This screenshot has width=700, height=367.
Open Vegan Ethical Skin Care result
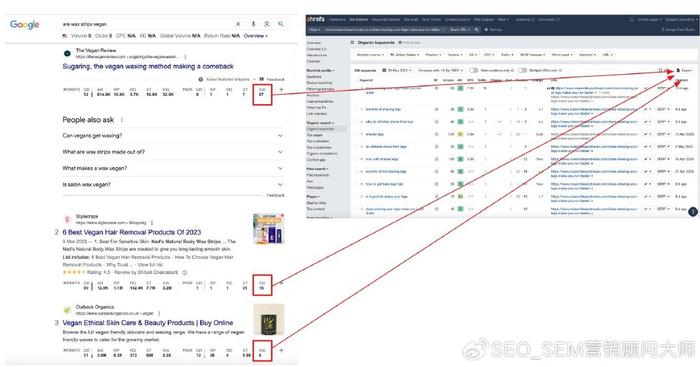pyautogui.click(x=148, y=323)
